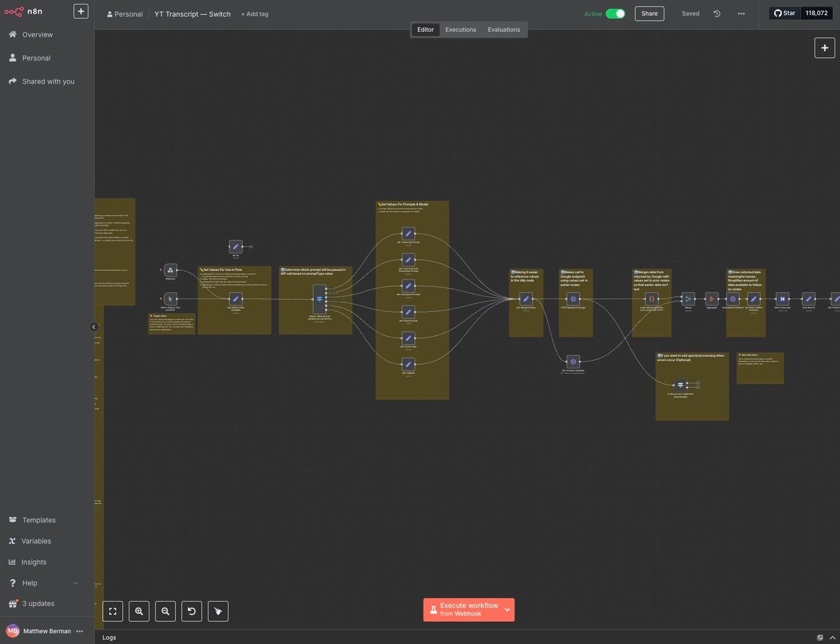
Task: Switch to the Evaluations tab
Action: tap(504, 30)
